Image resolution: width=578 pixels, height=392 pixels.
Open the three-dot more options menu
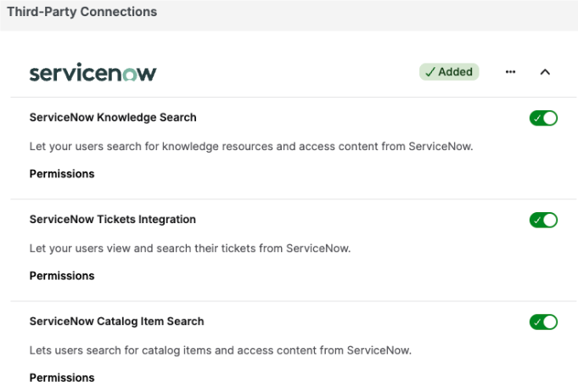tap(510, 72)
